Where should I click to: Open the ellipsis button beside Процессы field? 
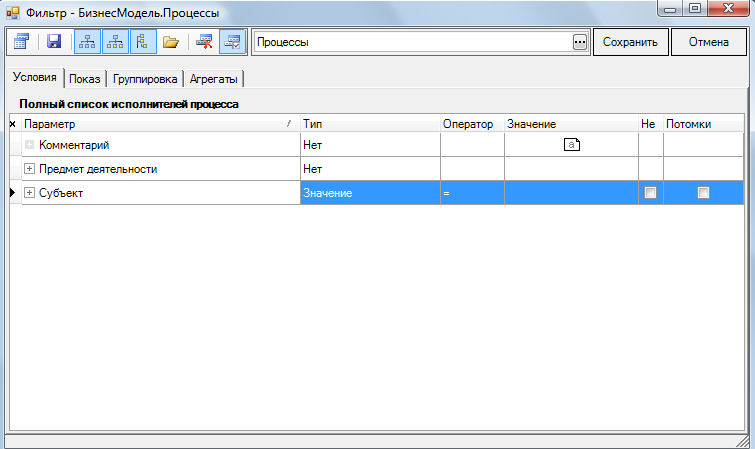pyautogui.click(x=579, y=43)
